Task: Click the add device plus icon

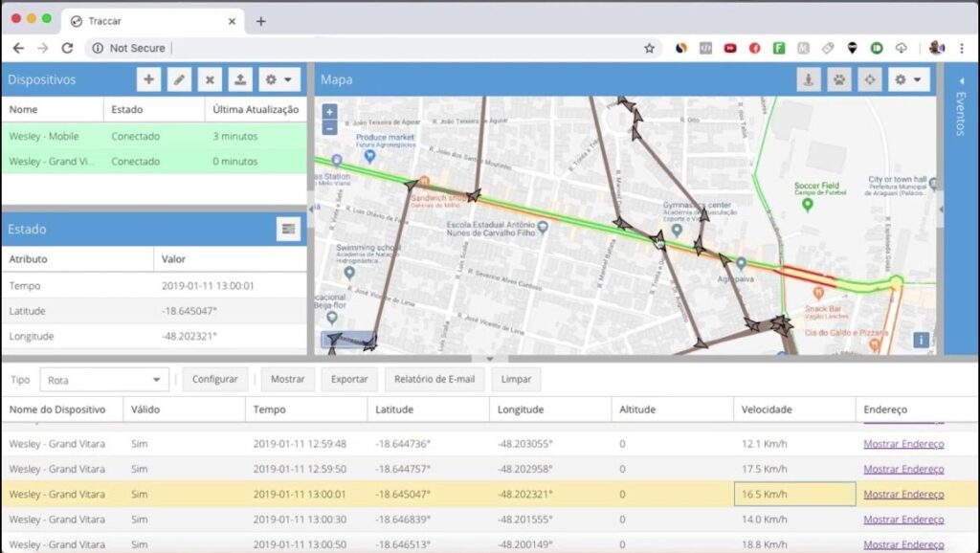Action: (x=147, y=79)
